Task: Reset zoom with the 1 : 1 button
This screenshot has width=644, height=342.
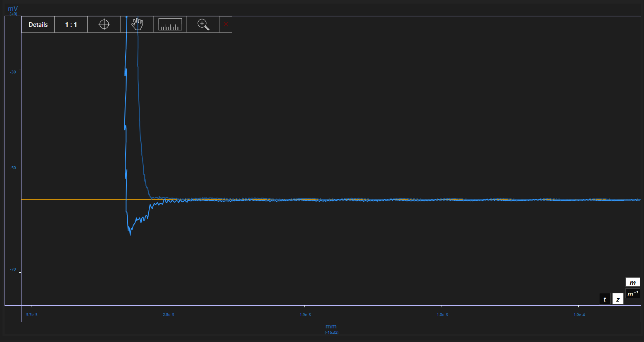Action: (x=71, y=25)
